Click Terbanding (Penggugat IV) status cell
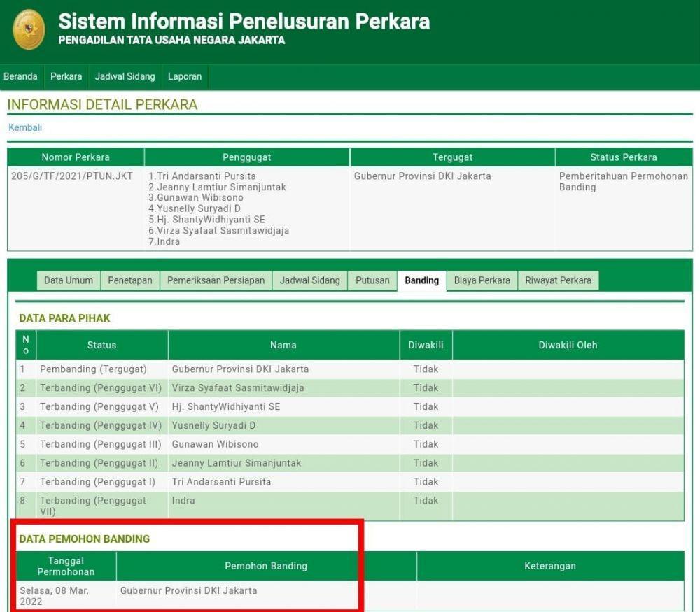This screenshot has width=700, height=612. tap(101, 425)
